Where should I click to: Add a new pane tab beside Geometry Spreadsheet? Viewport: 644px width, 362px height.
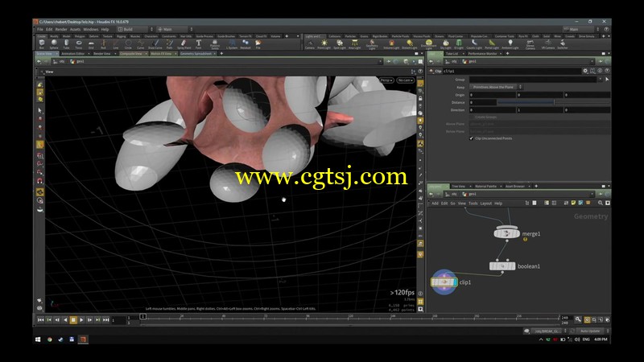(221, 53)
